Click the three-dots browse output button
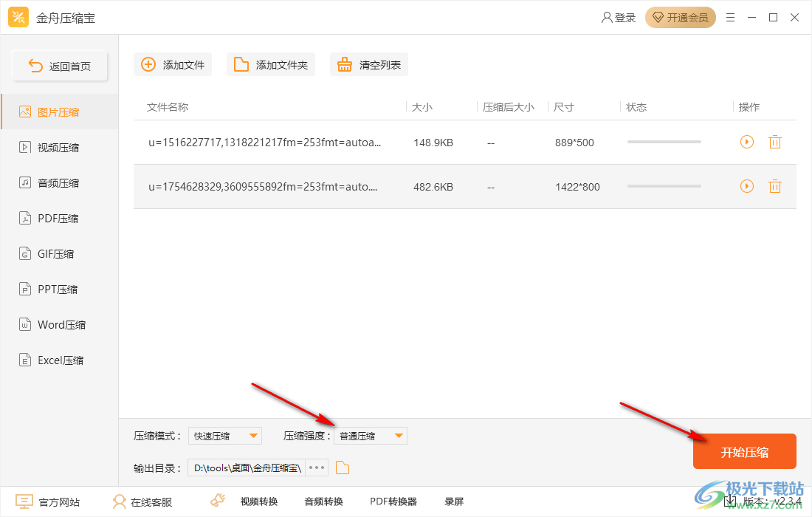Image resolution: width=812 pixels, height=517 pixels. (317, 468)
